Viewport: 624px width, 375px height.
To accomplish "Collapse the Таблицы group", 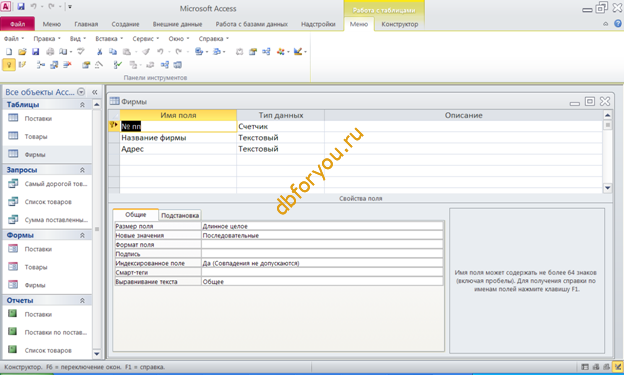I will pyautogui.click(x=82, y=105).
